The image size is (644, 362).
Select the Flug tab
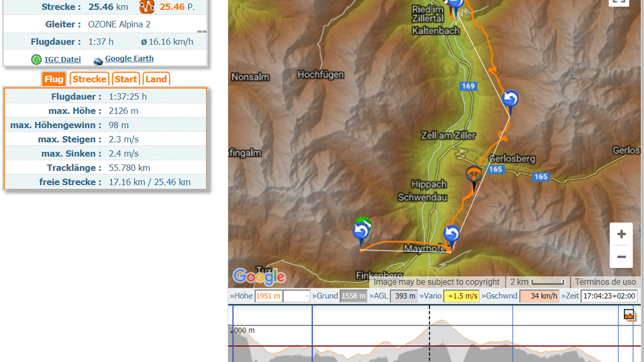(x=54, y=79)
